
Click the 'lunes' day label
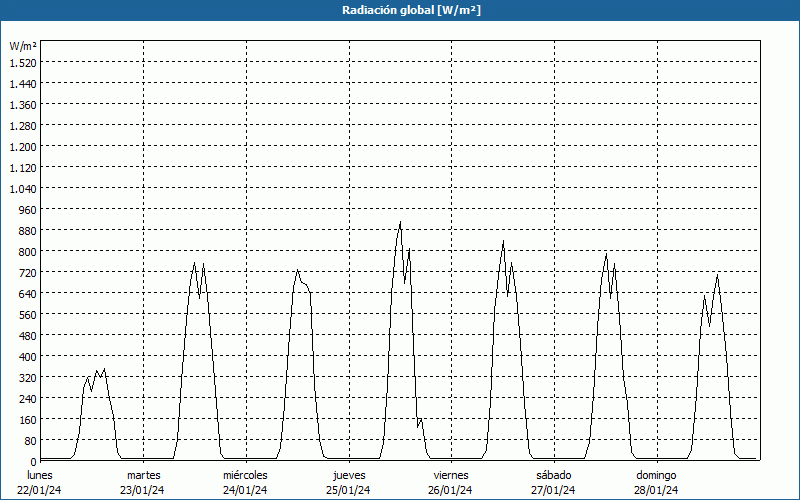[40, 475]
